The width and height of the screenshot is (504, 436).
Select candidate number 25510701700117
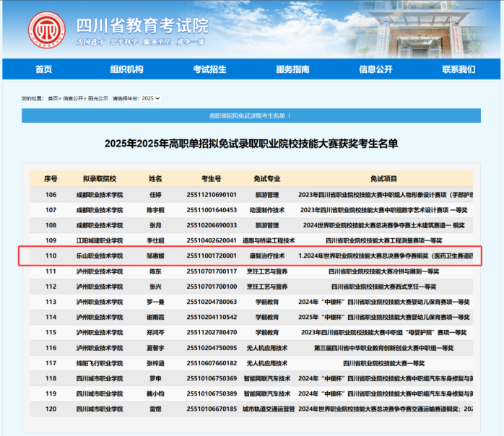[x=212, y=271]
